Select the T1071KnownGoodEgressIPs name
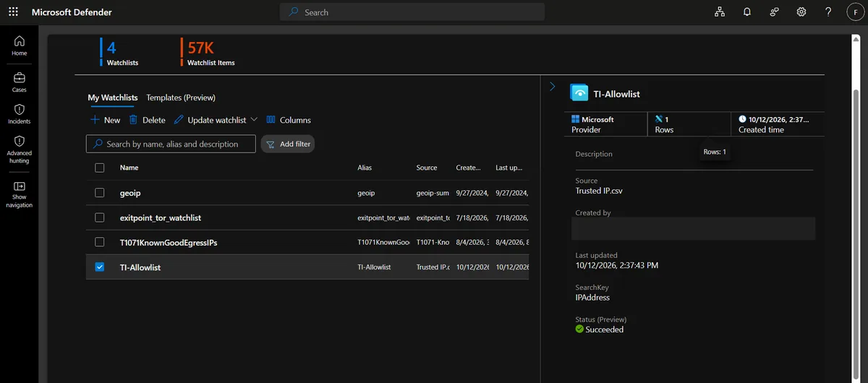This screenshot has width=868, height=383. [169, 243]
